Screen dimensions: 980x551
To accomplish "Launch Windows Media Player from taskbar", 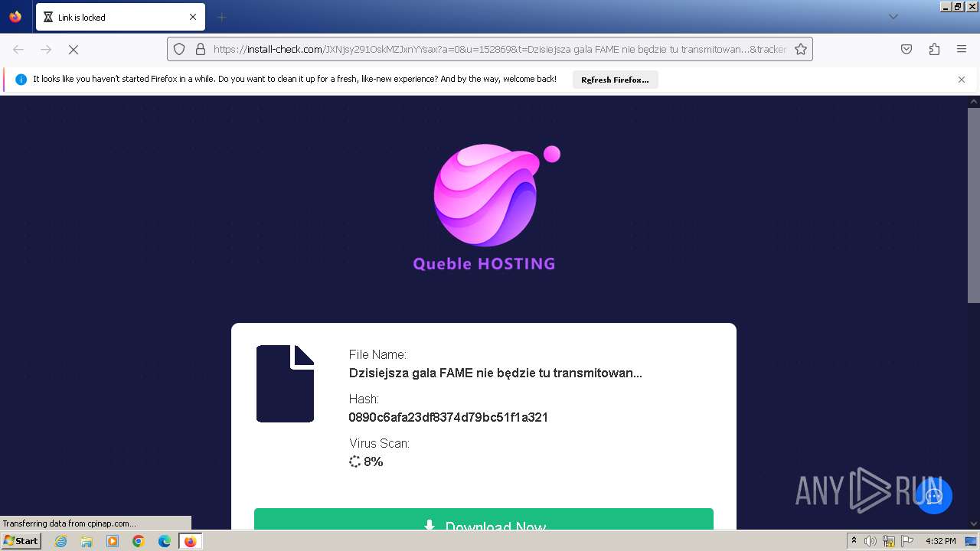I will (113, 541).
